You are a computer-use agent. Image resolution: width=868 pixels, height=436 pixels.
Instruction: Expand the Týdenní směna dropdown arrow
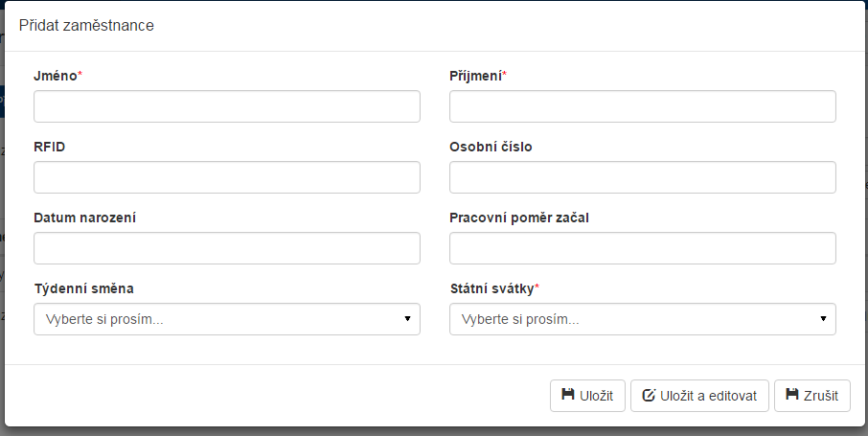coord(407,319)
